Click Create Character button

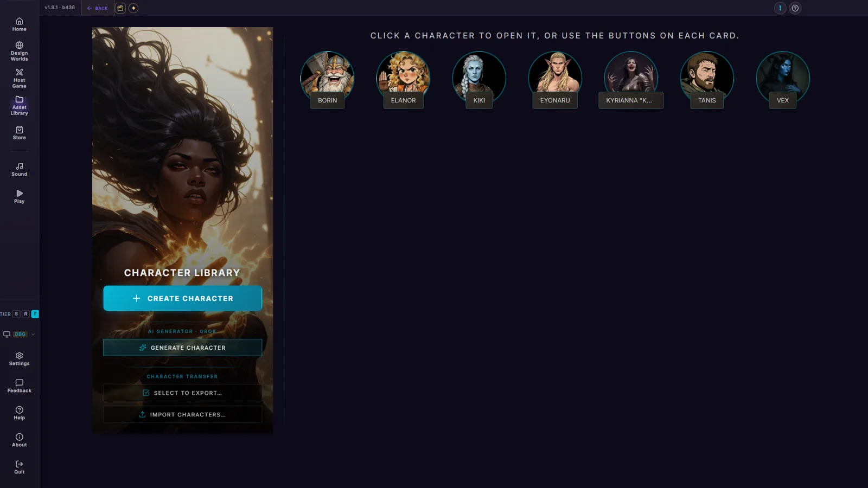point(183,298)
